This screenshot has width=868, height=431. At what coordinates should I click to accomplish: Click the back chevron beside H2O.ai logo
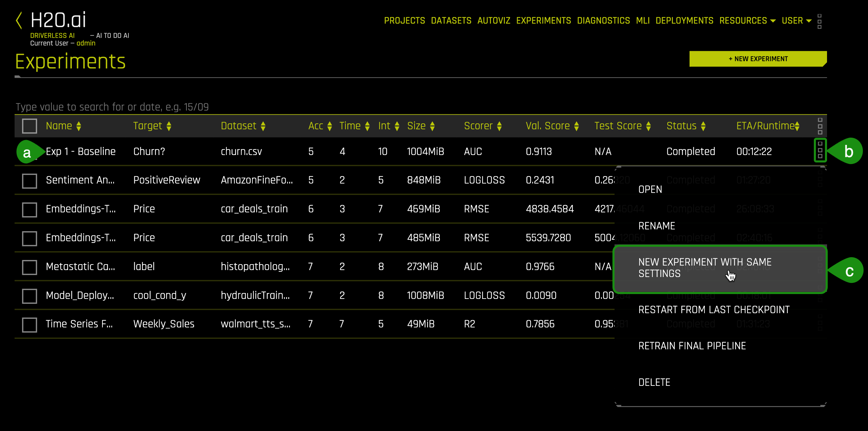(x=19, y=20)
